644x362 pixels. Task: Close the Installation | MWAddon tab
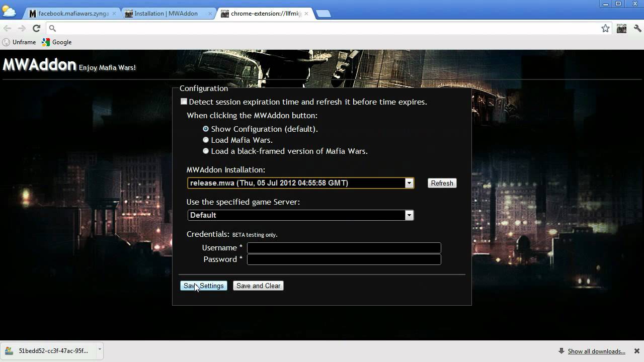pos(210,14)
